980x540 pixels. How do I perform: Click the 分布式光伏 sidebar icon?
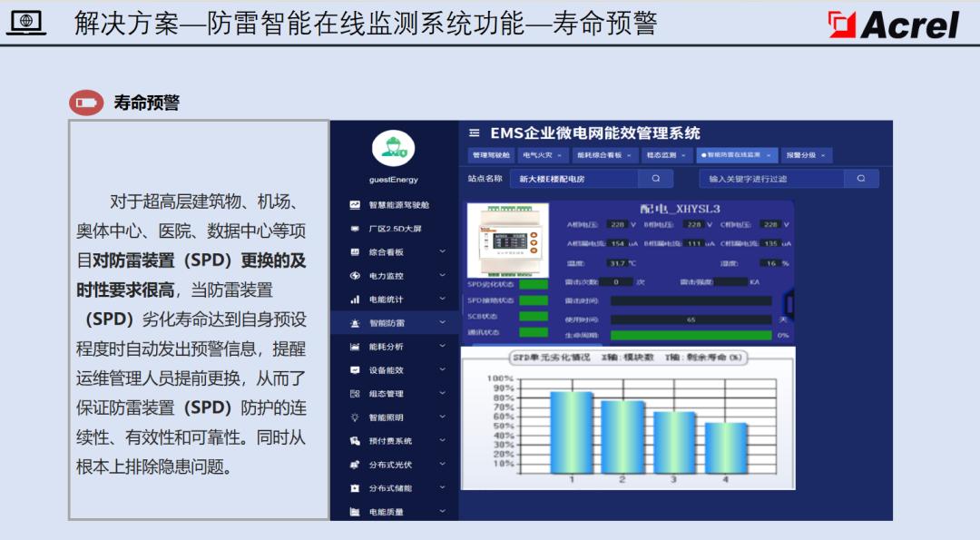355,465
